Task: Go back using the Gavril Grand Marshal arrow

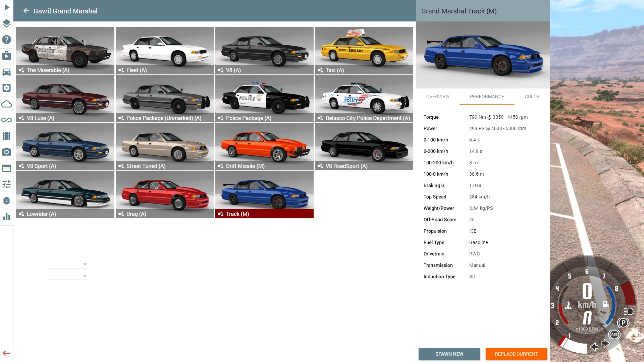Action: 26,11
